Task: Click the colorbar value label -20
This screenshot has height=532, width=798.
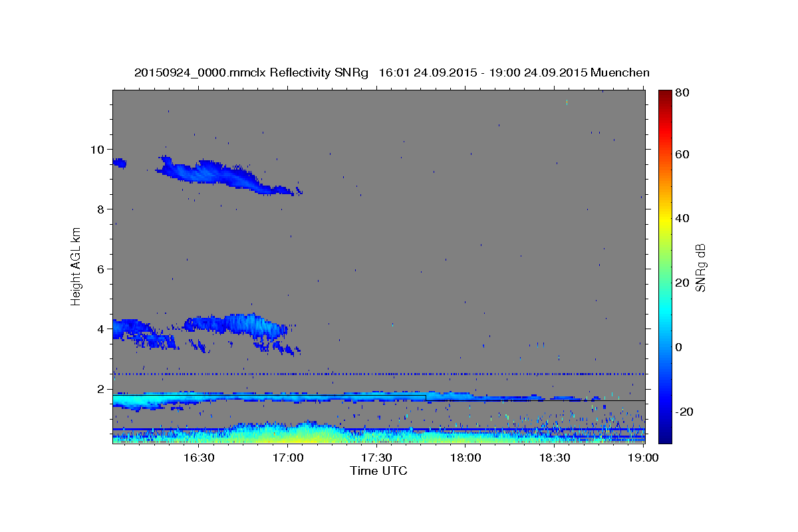Action: 684,412
